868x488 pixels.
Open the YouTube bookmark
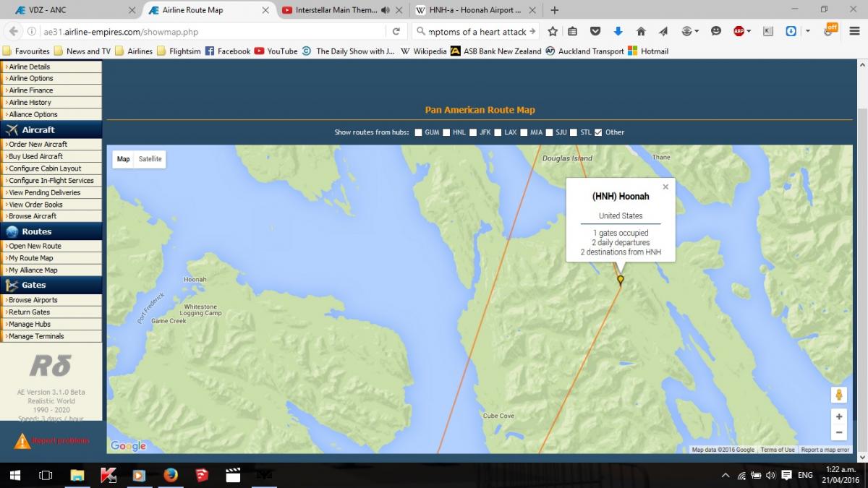click(x=276, y=51)
